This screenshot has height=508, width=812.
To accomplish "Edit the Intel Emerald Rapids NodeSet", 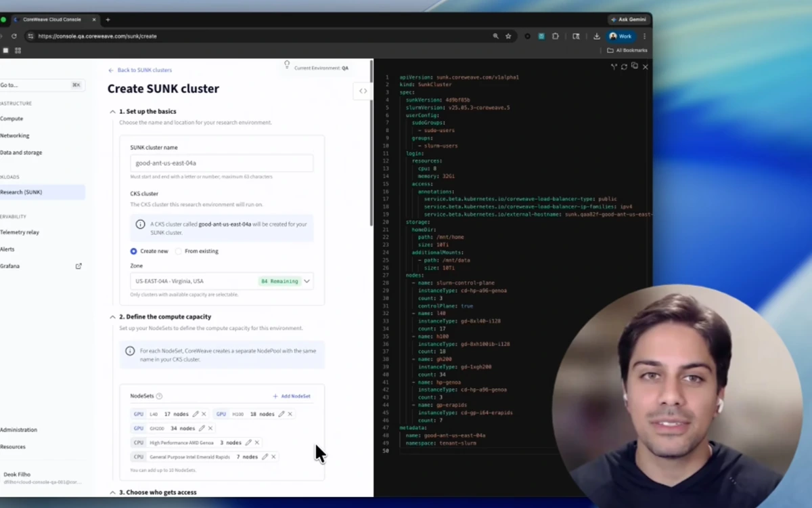I will (265, 457).
